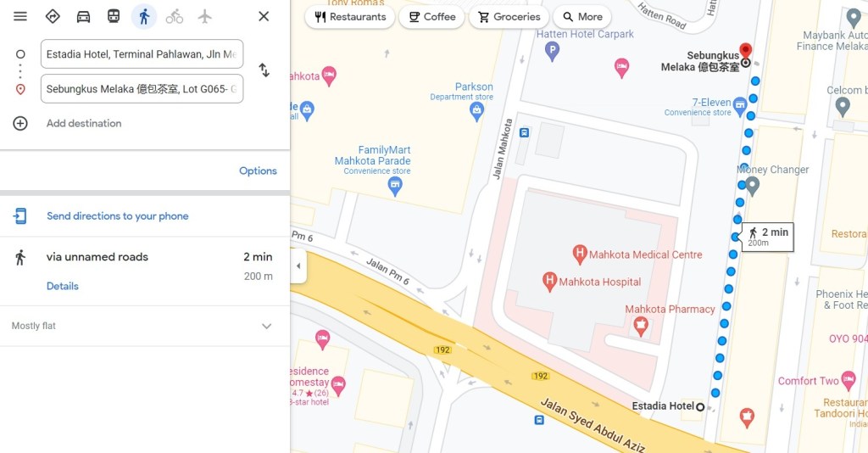Click Add destination
The image size is (868, 453).
pos(84,123)
